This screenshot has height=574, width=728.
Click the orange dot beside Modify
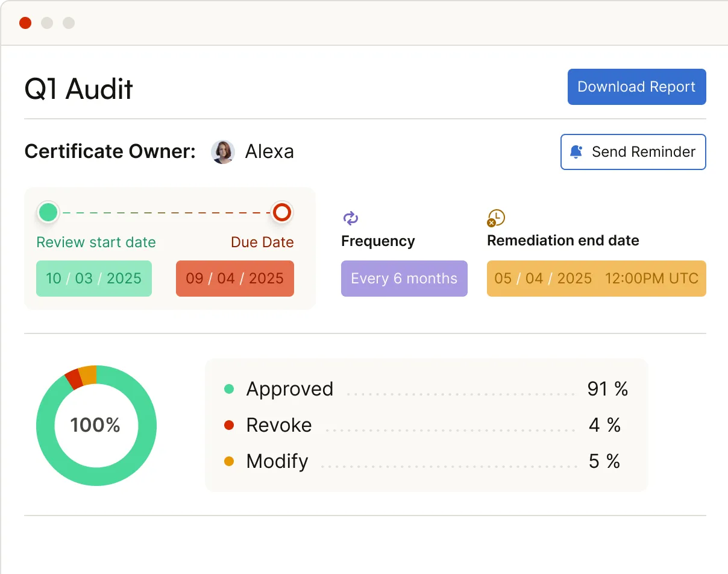229,461
